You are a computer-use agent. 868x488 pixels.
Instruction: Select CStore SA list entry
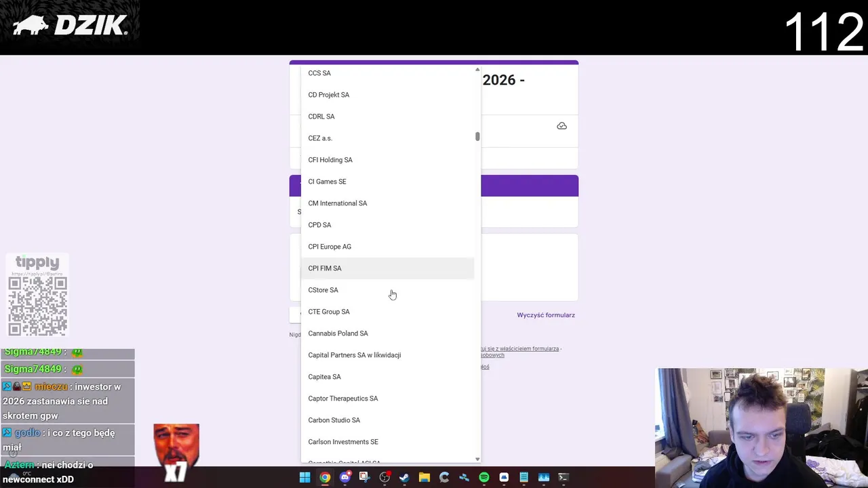pyautogui.click(x=387, y=290)
